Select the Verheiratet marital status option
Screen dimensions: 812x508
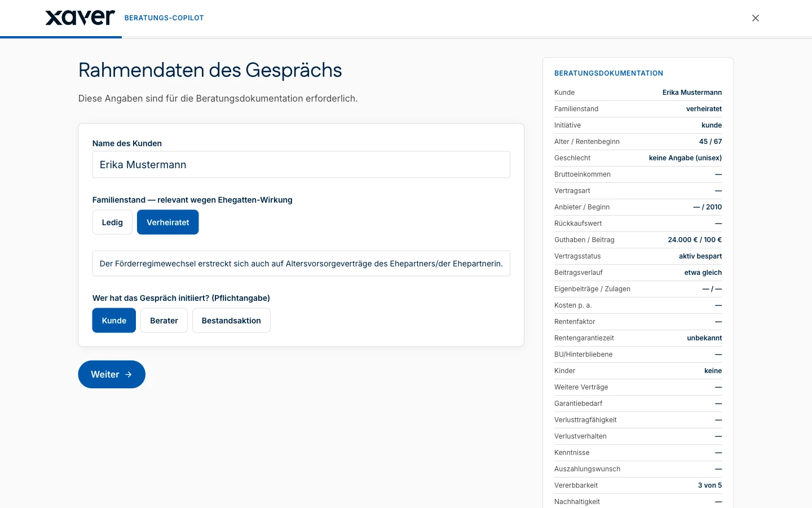168,222
